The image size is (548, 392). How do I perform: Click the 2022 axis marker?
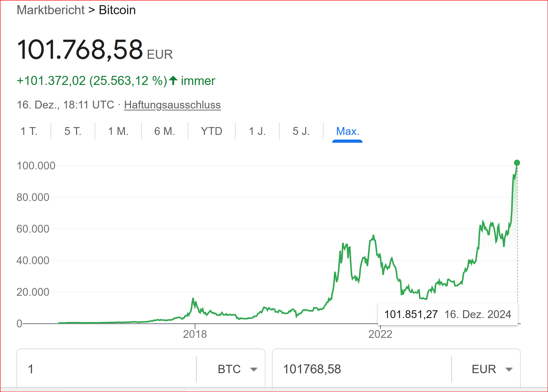[x=380, y=334]
